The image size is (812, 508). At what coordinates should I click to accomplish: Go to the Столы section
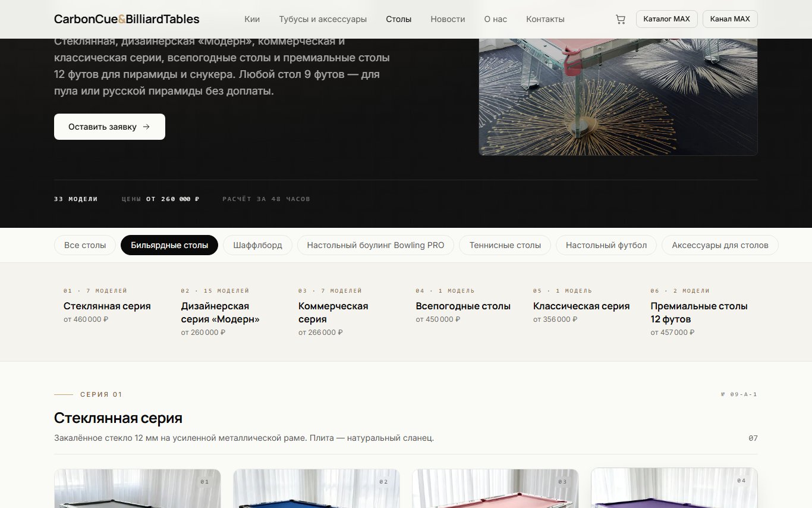pos(398,19)
